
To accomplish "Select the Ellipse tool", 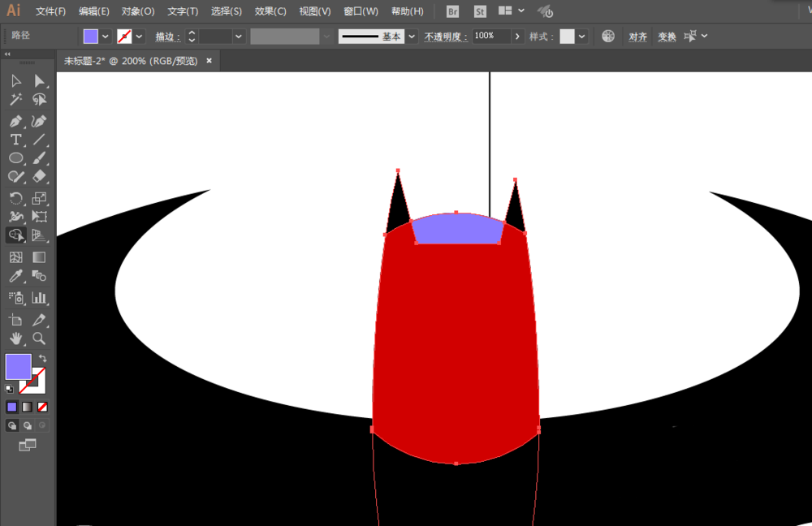I will 16,158.
